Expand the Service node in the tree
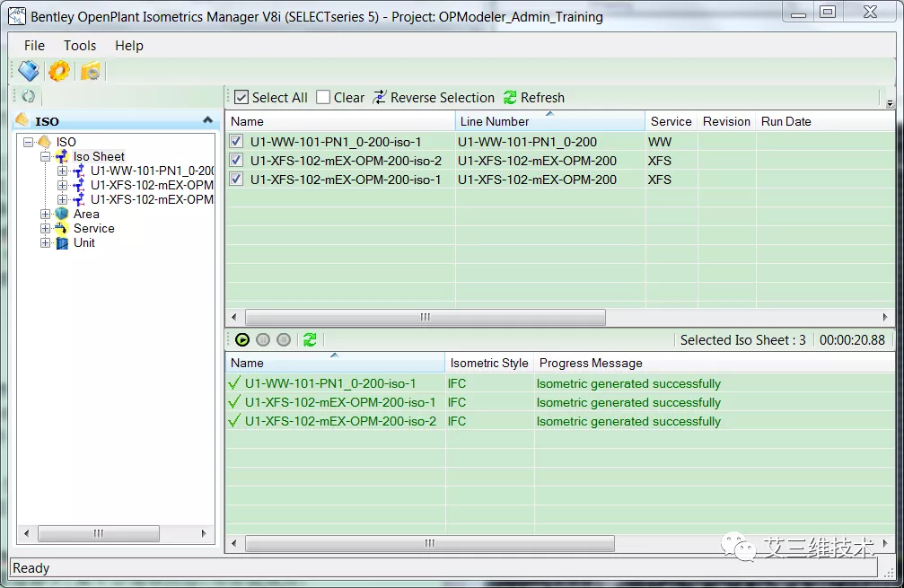 click(46, 229)
